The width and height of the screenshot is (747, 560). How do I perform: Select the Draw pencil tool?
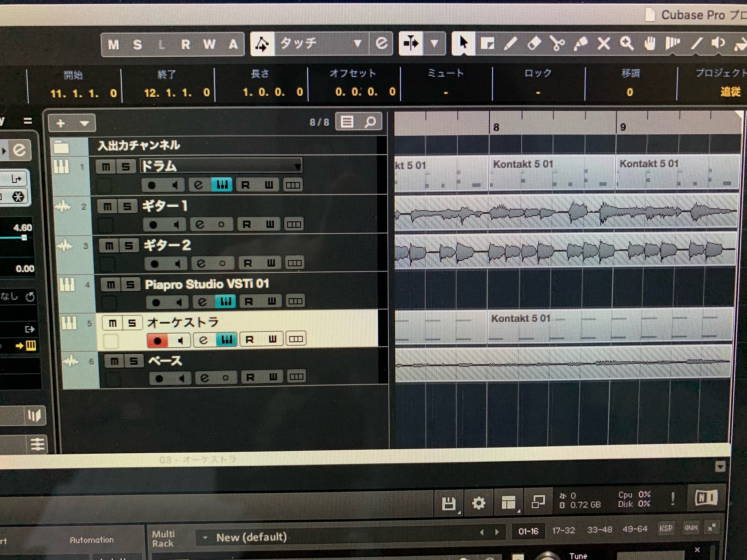coord(511,44)
